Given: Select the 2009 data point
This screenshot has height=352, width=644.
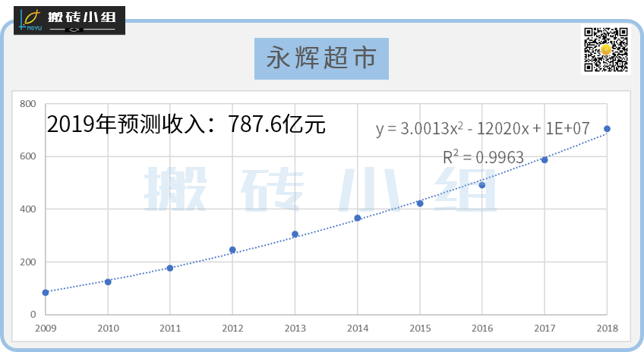Looking at the screenshot, I should click(x=46, y=293).
